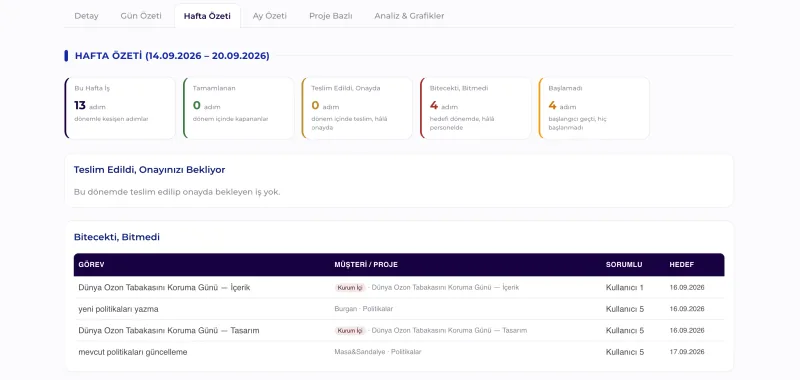This screenshot has height=380, width=800.
Task: Click the Tamamlanan summary card
Action: point(238,108)
